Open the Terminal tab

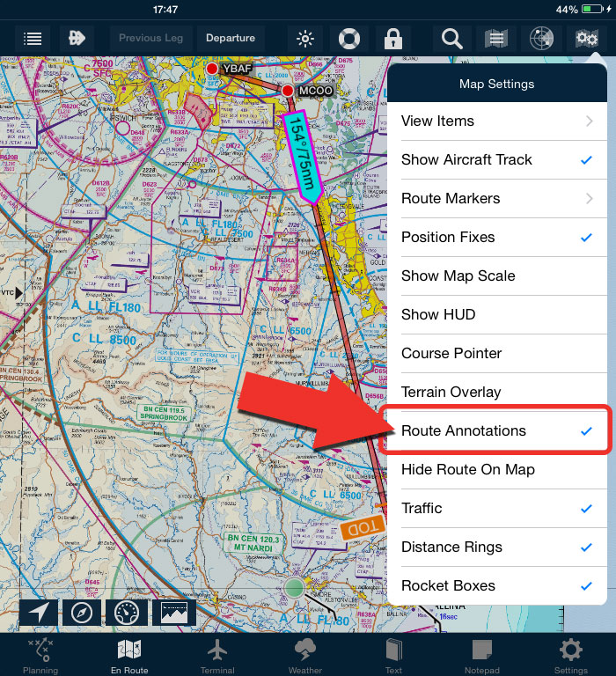coord(217,655)
